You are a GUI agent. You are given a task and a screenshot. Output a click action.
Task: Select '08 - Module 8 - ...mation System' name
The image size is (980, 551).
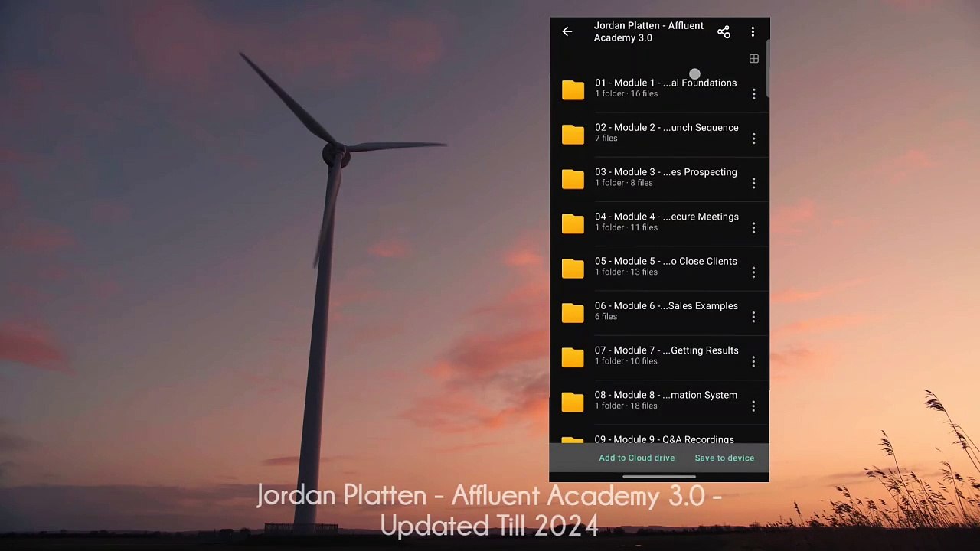pos(666,395)
